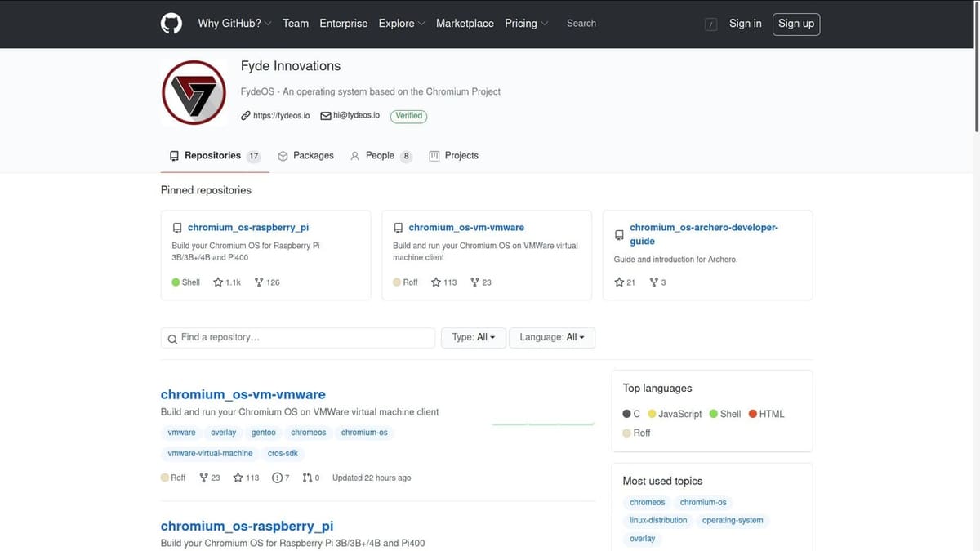Viewport: 980px width, 551px height.
Task: Open issues count for chromium_os-vm-vmware repository
Action: [x=280, y=478]
